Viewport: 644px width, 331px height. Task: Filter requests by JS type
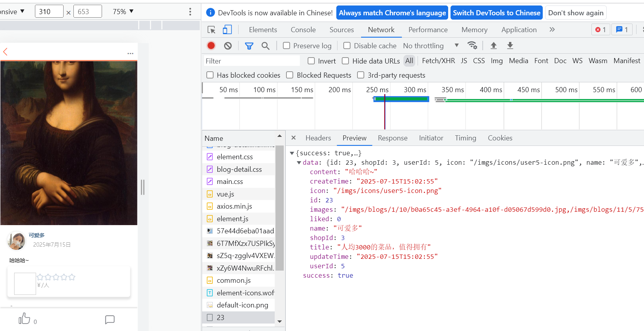pyautogui.click(x=464, y=61)
